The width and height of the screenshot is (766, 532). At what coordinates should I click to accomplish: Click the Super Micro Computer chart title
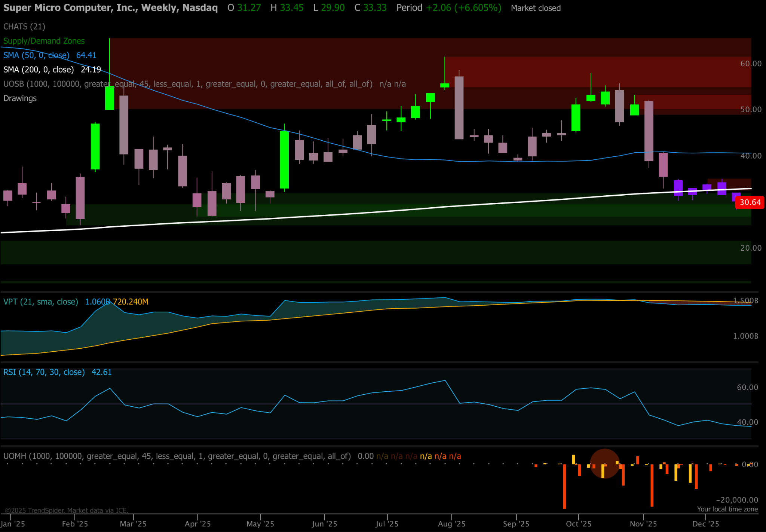[x=110, y=8]
